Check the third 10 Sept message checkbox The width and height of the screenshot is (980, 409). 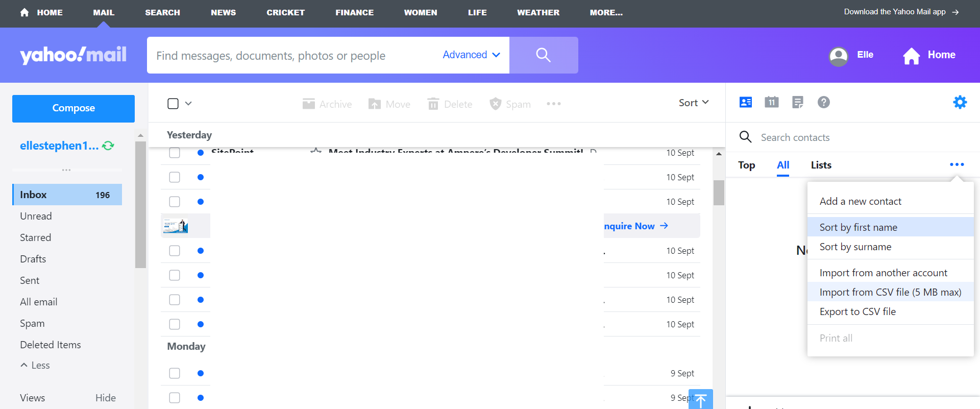[175, 202]
